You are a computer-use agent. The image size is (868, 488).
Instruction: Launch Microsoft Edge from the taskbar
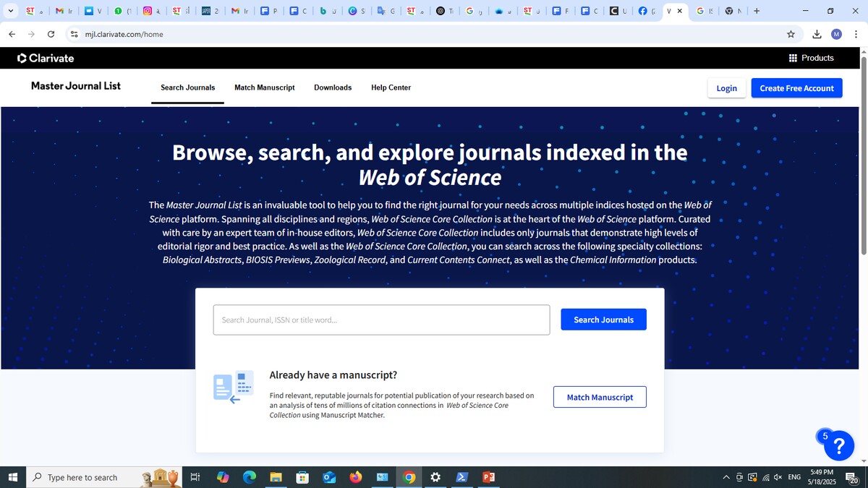pyautogui.click(x=249, y=477)
